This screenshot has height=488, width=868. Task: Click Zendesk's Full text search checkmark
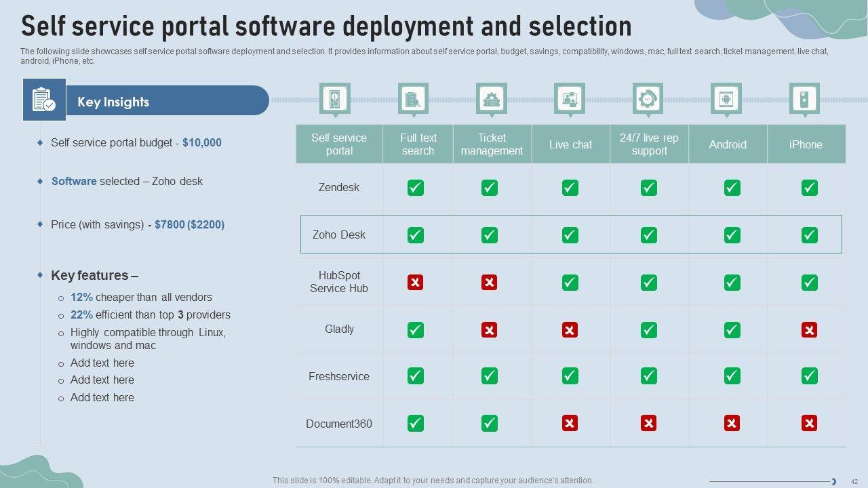(x=416, y=188)
